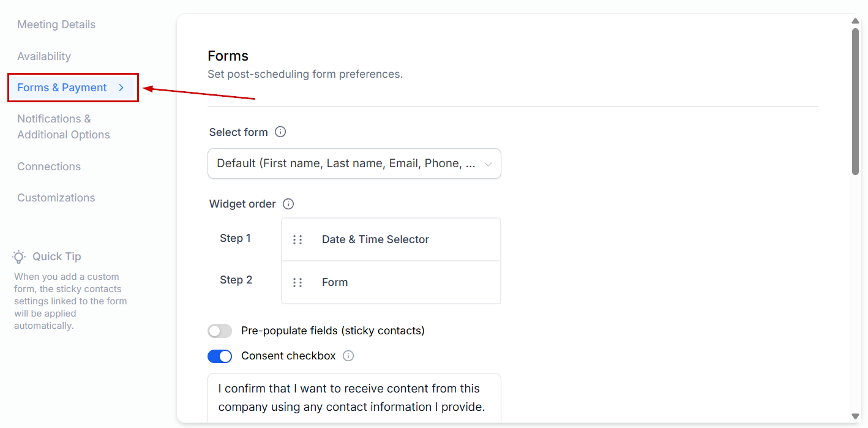Click scrollbar up arrow at top

click(856, 21)
